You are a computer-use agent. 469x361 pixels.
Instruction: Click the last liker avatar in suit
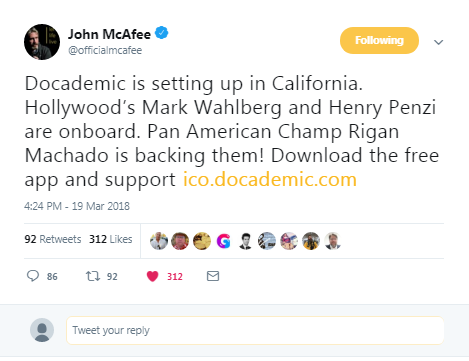[332, 241]
